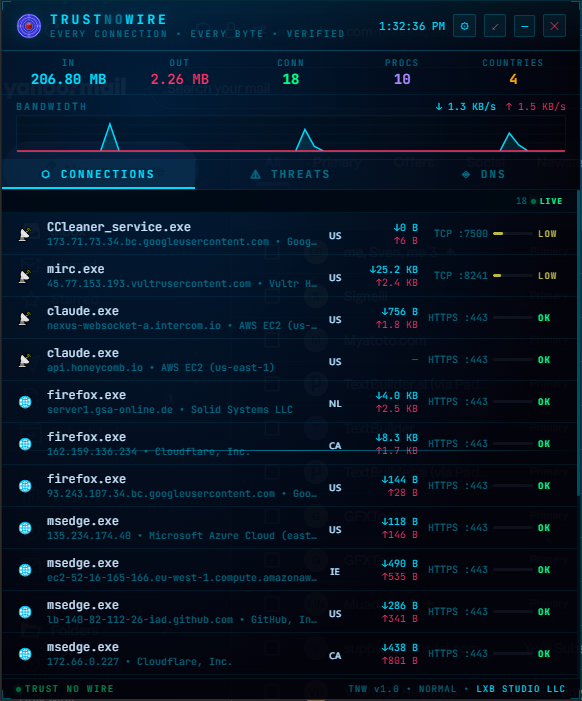The height and width of the screenshot is (701, 582).
Task: Click CCleaner_service.exe process icon
Action: [25, 234]
